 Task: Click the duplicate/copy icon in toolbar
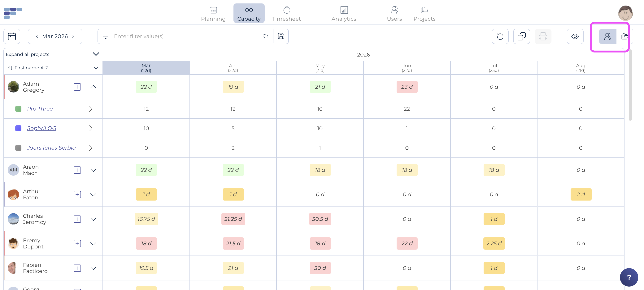521,37
